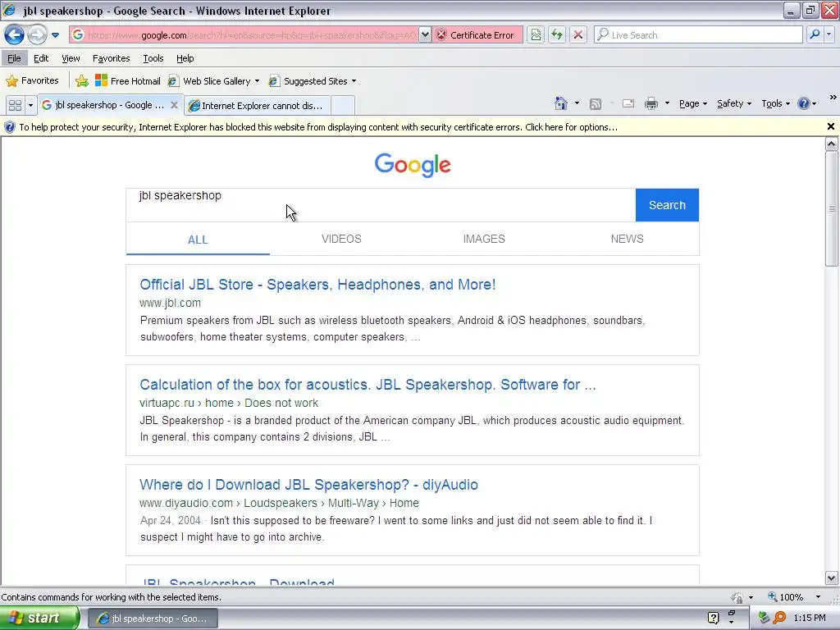This screenshot has height=630, width=840.
Task: Click the Read Mail envelope icon
Action: coord(628,103)
